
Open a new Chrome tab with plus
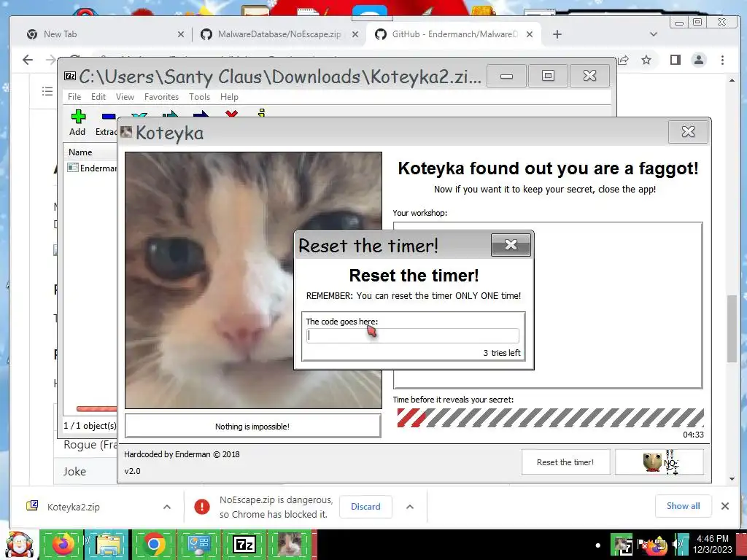point(557,34)
